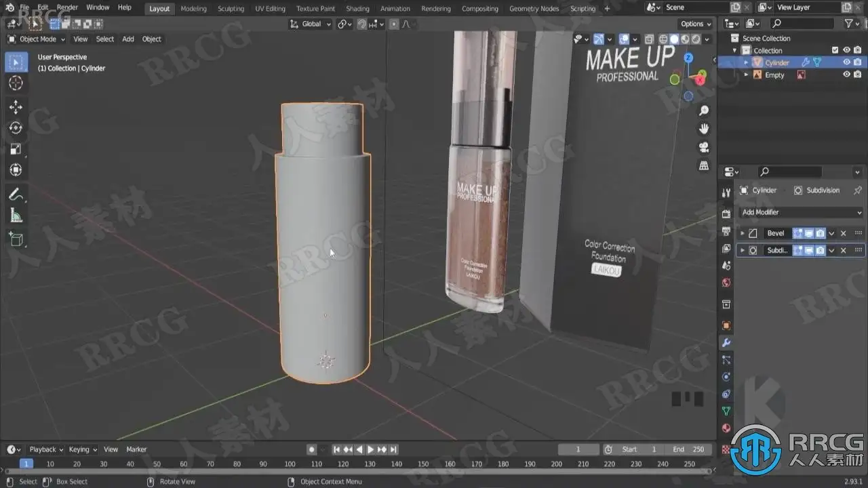Switch to wireframe viewport shading

664,39
